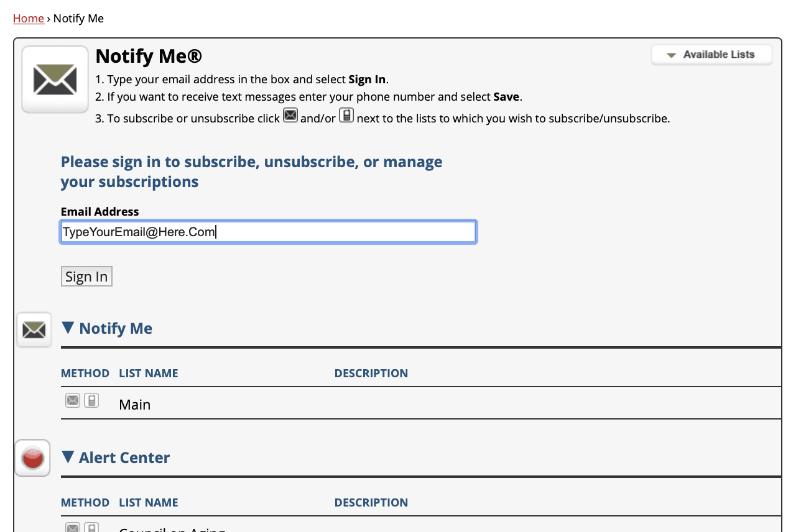
Task: Click the envelope icon beside Notify Me section heading
Action: click(34, 329)
